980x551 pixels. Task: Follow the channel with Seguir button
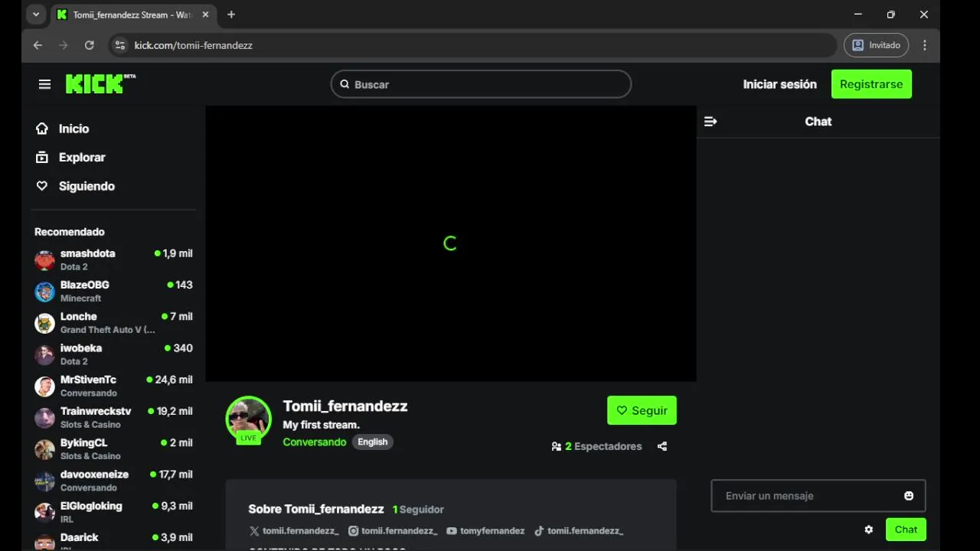[x=642, y=410]
